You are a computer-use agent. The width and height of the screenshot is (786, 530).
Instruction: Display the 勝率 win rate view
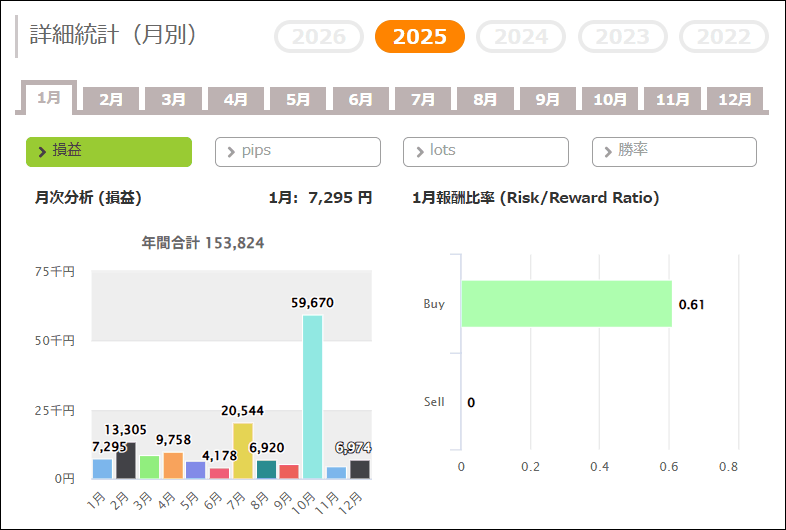[x=674, y=151]
